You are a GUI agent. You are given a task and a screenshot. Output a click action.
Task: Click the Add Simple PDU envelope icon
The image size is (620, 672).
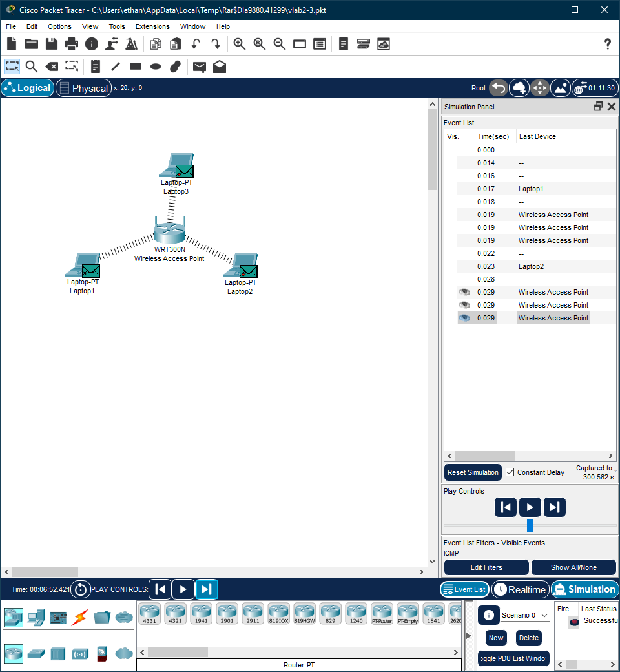tap(200, 67)
